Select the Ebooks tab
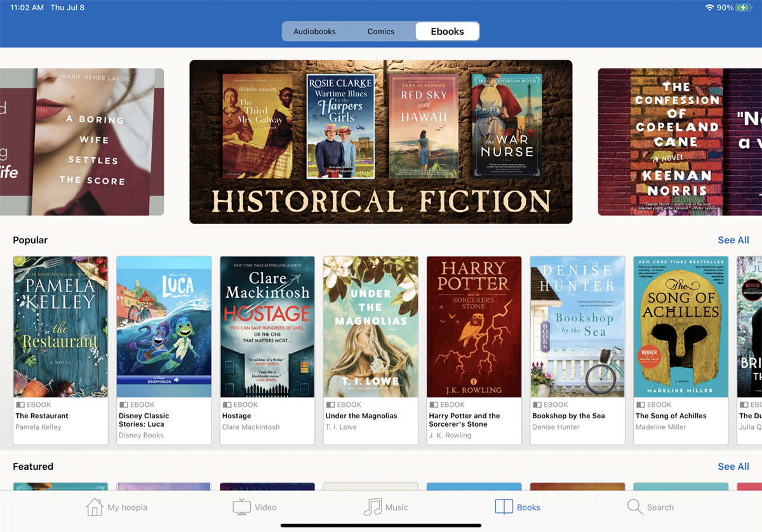The width and height of the screenshot is (762, 532). click(447, 31)
